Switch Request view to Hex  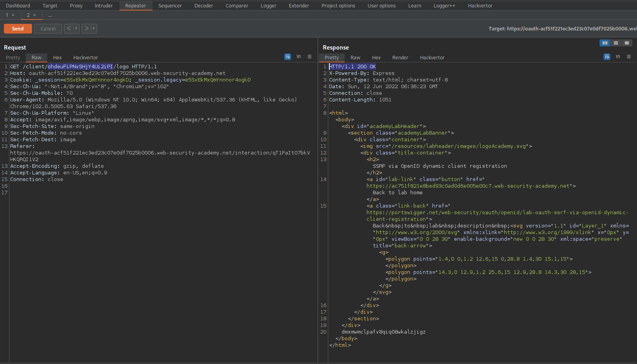[x=57, y=57]
